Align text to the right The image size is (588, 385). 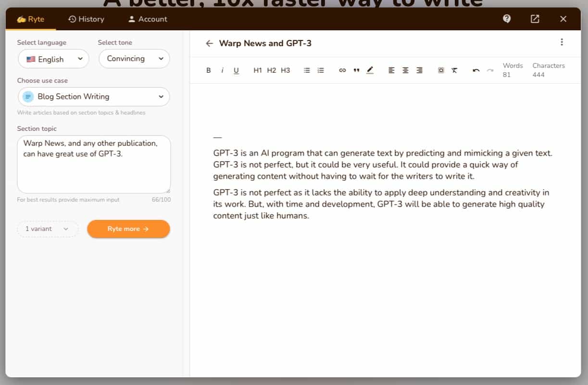(419, 70)
